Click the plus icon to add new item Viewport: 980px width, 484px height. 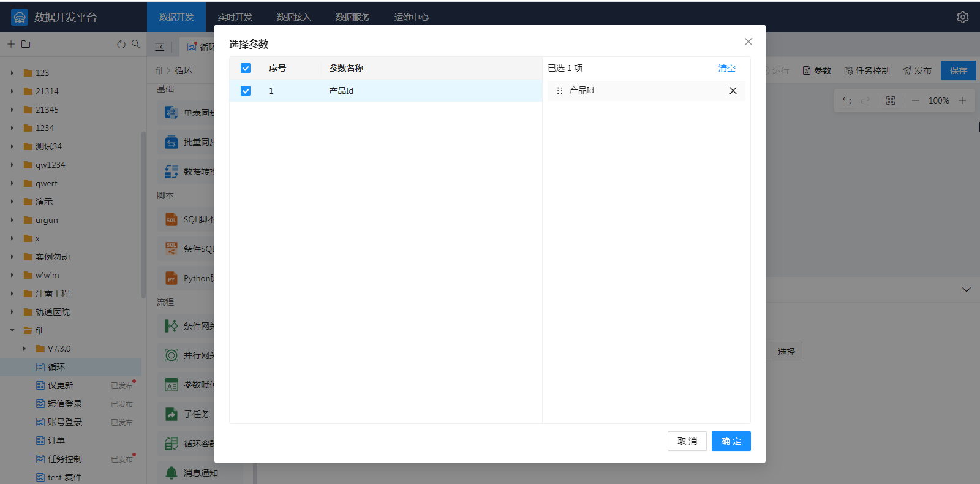(x=11, y=44)
